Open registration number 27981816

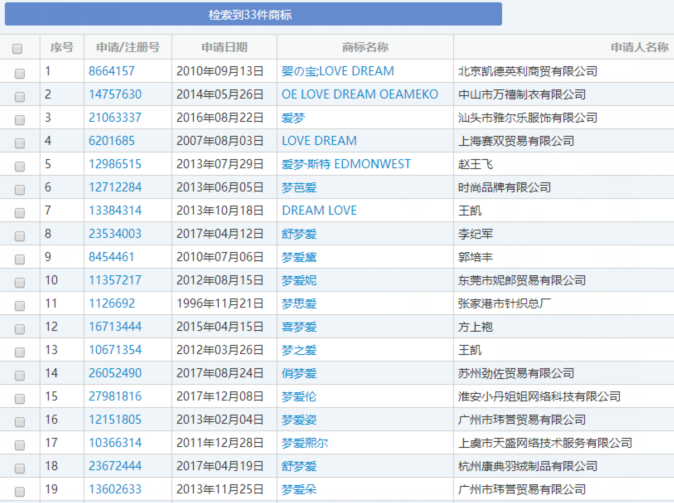(115, 397)
